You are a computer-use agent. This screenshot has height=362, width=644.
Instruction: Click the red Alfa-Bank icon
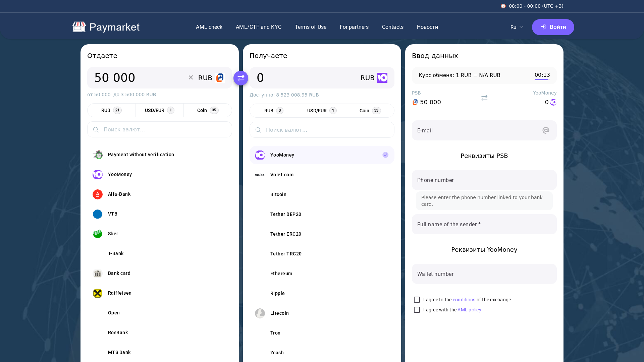click(98, 194)
